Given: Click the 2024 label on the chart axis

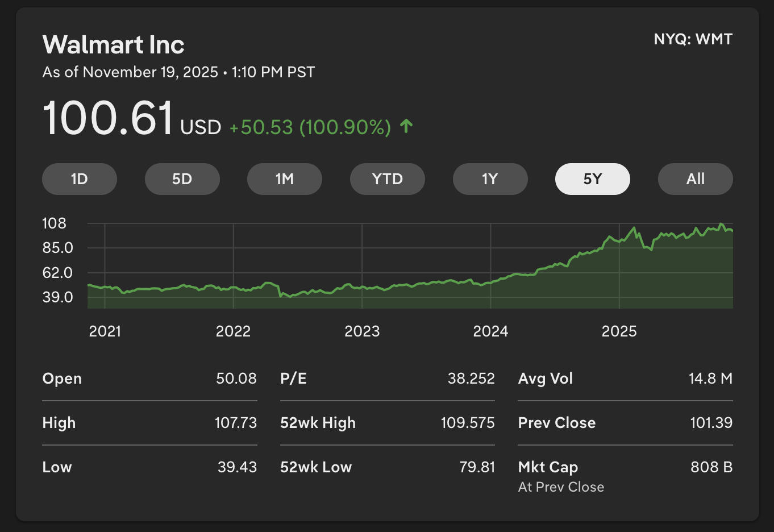Looking at the screenshot, I should tap(490, 331).
